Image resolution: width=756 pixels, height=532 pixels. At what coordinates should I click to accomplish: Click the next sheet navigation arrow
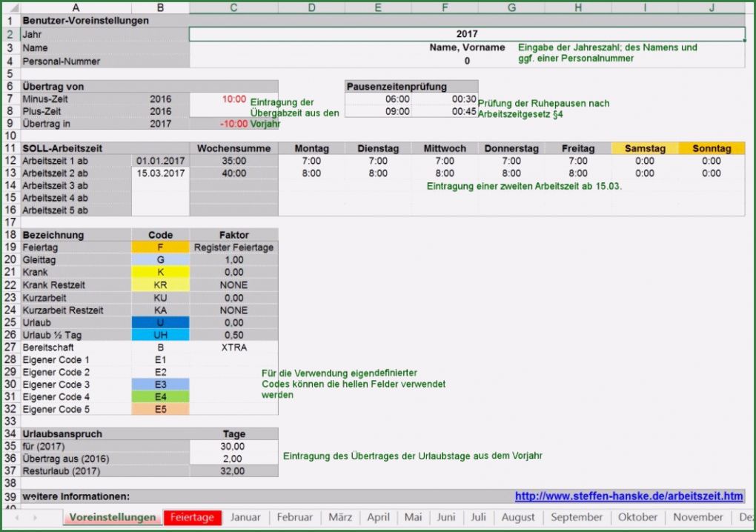tap(36, 517)
